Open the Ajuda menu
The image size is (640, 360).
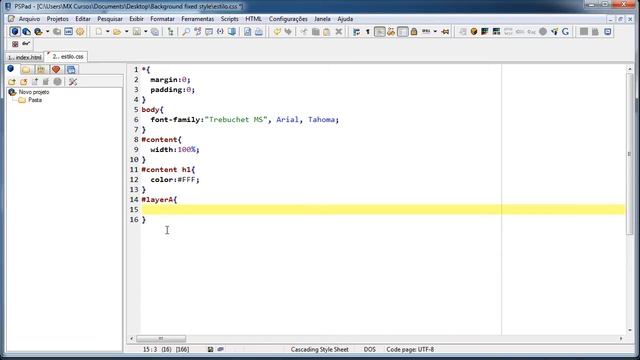click(x=345, y=19)
